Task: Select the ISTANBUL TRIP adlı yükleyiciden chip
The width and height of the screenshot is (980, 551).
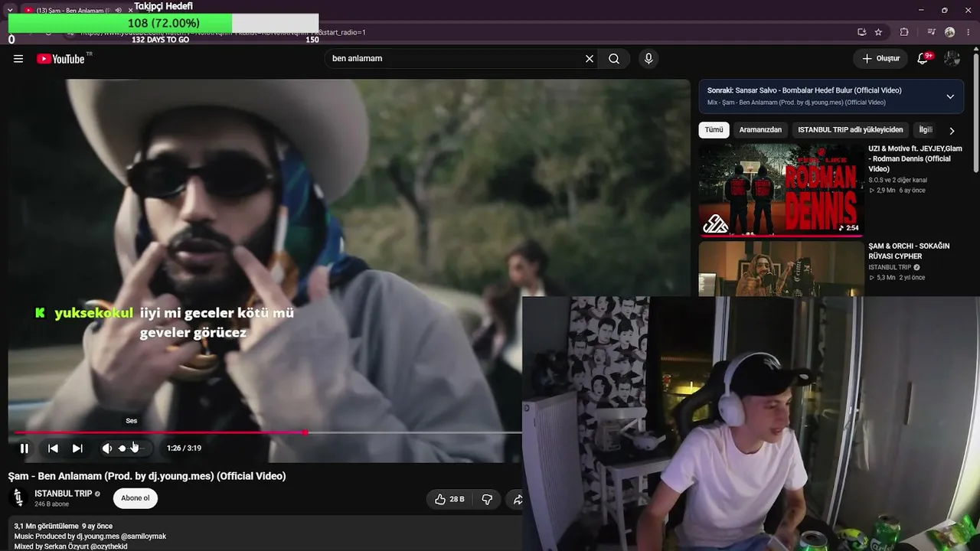Action: 851,130
